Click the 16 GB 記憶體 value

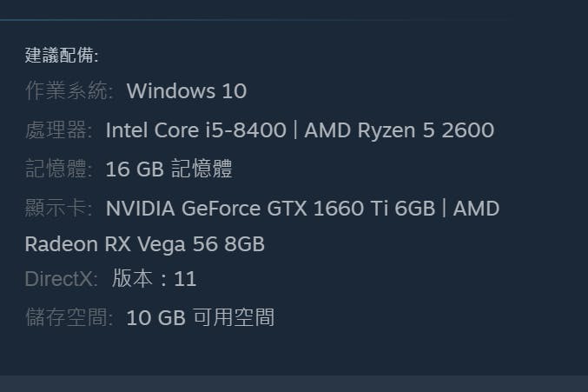tap(169, 169)
